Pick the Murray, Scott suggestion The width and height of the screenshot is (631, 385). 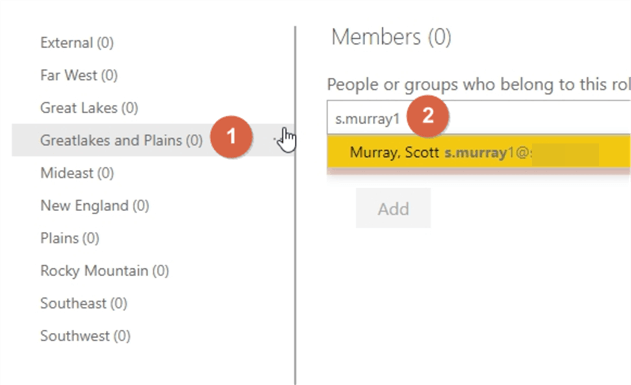[479, 152]
